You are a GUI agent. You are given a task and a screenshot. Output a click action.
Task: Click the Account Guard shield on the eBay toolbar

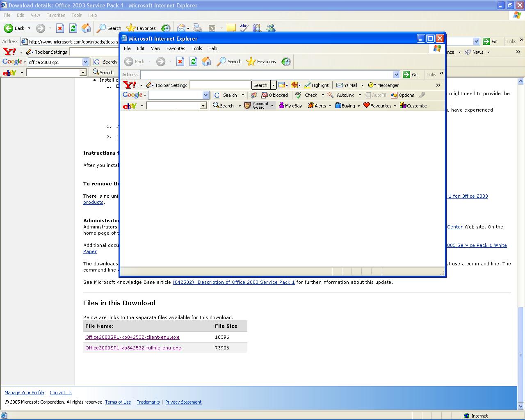(247, 106)
